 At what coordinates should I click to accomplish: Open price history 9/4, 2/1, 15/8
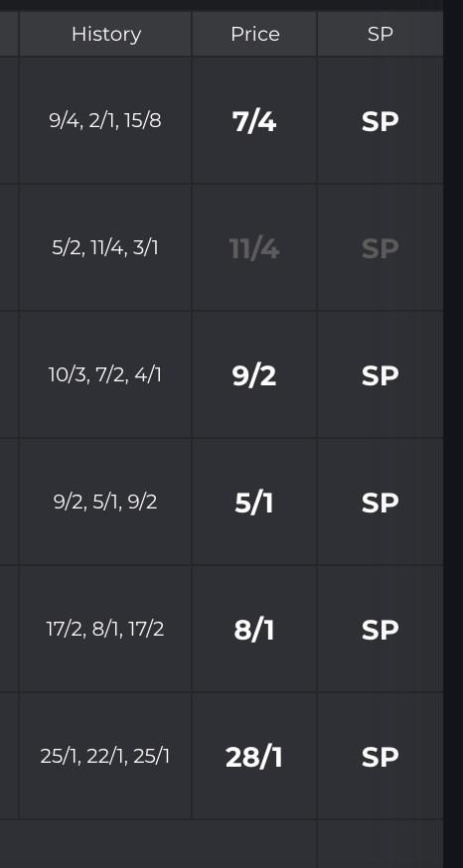pos(105,120)
